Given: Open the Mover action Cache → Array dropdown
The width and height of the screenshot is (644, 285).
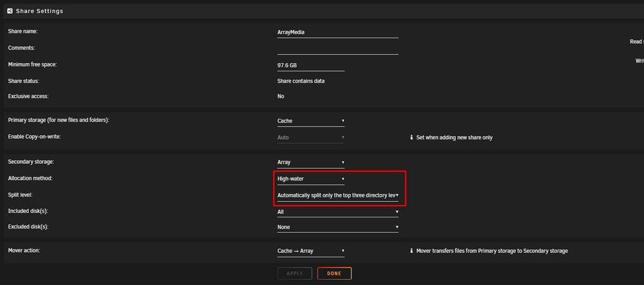Looking at the screenshot, I should coord(311,251).
